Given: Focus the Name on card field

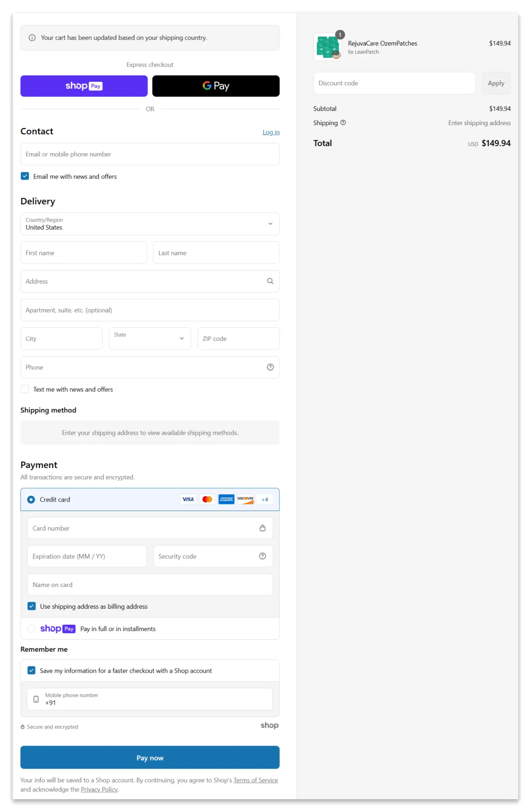Looking at the screenshot, I should click(x=150, y=585).
